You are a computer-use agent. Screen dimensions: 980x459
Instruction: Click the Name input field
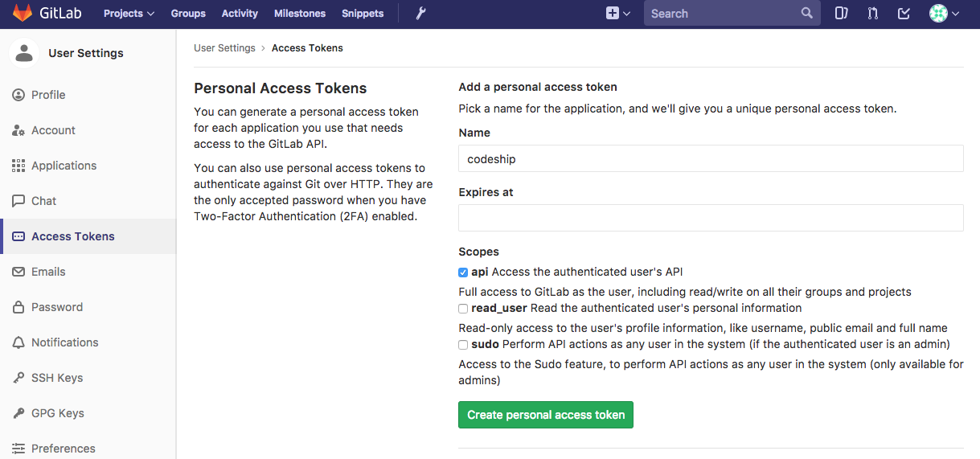[711, 158]
